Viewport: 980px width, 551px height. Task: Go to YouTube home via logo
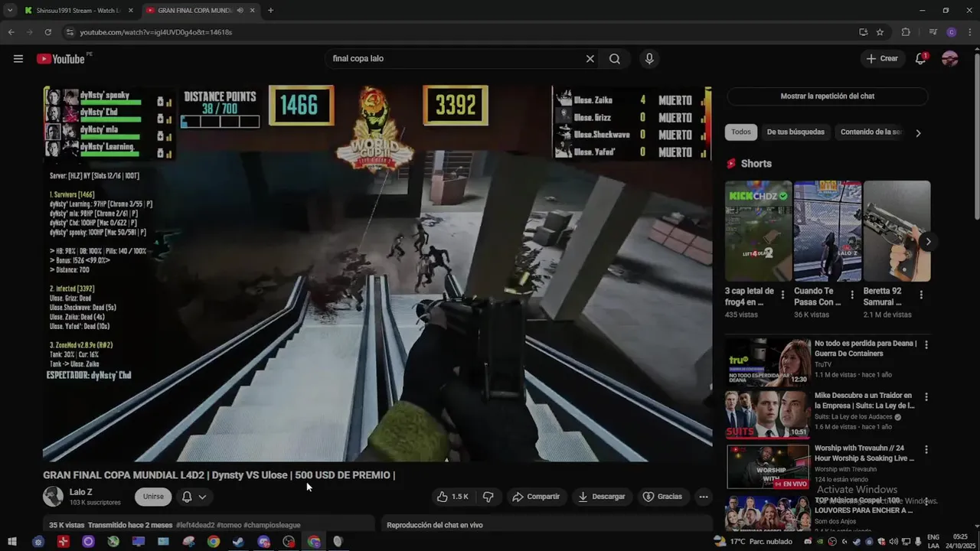[60, 59]
